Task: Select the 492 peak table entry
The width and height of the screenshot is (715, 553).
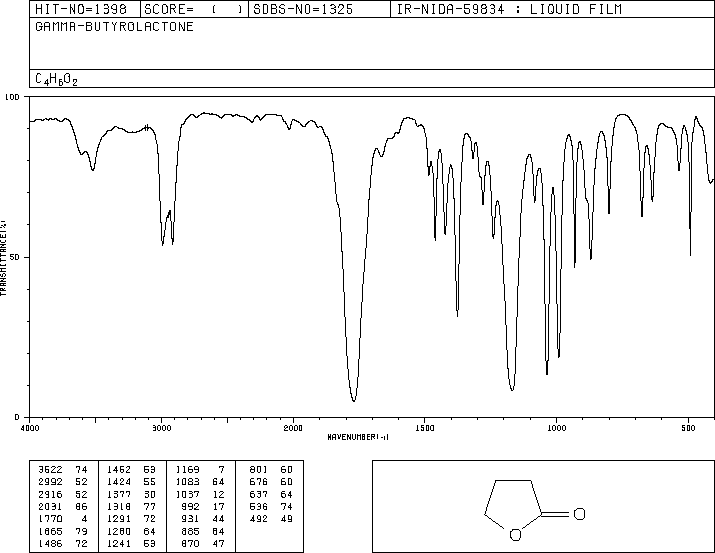Action: 271,519
